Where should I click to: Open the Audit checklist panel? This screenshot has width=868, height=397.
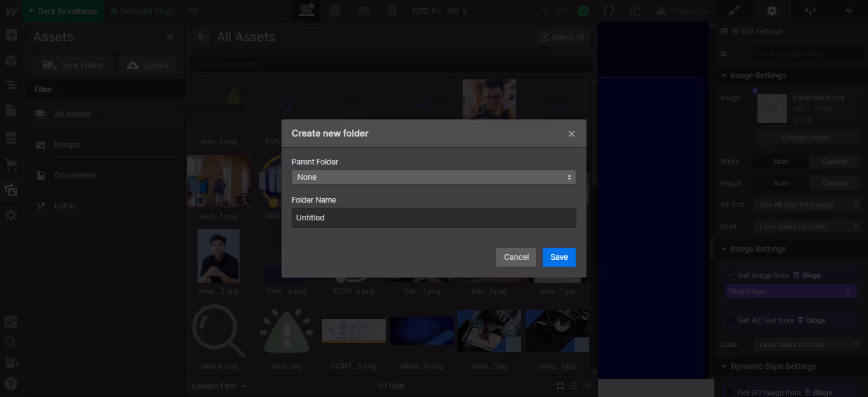[11, 321]
